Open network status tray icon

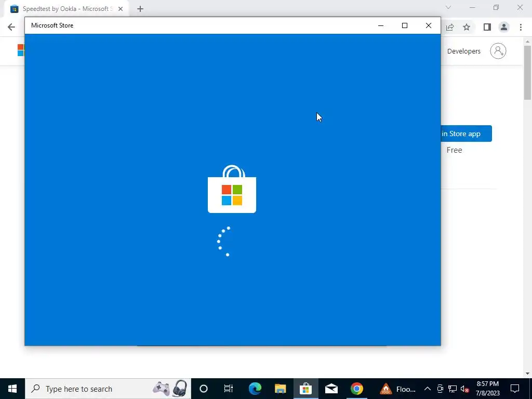(x=453, y=389)
